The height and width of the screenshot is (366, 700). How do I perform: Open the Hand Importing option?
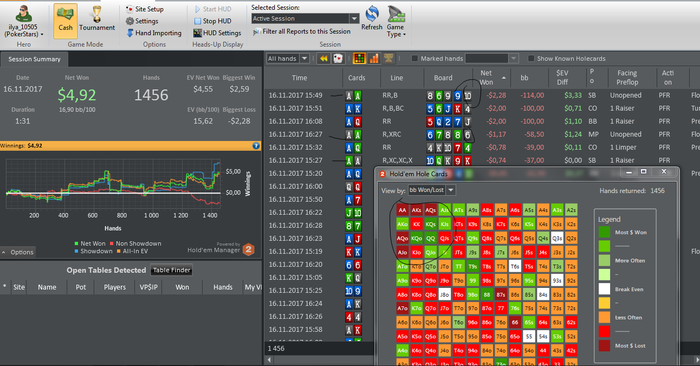click(154, 33)
